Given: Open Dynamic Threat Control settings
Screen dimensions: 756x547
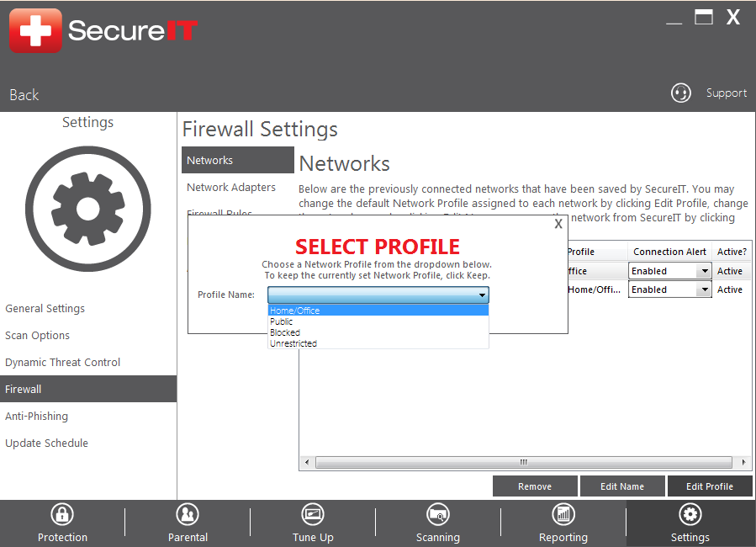Looking at the screenshot, I should 63,362.
